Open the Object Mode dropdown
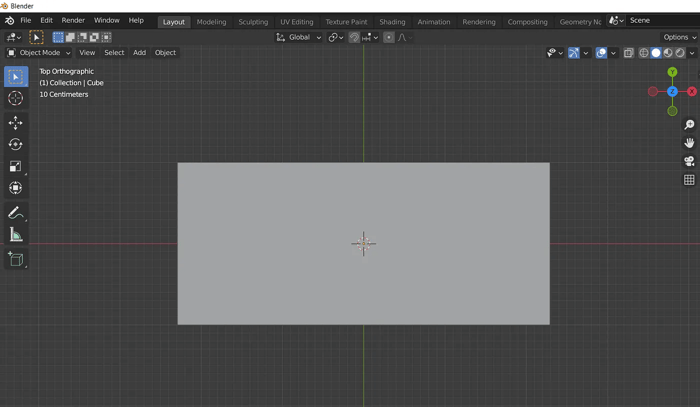 (39, 53)
